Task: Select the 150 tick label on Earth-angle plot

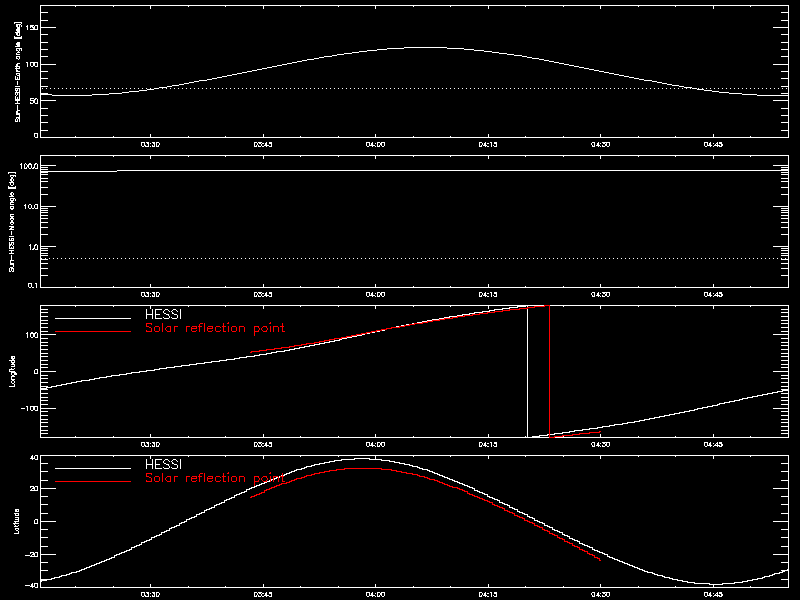Action: click(x=32, y=28)
